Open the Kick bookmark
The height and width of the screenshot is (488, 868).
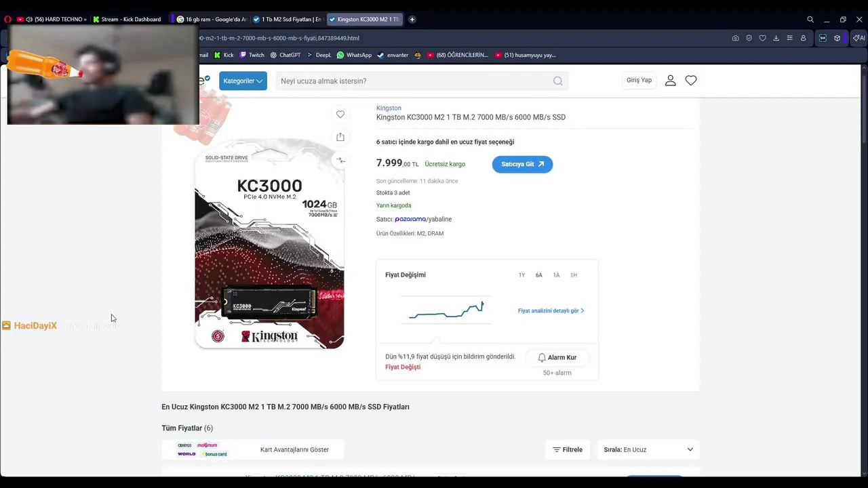tap(224, 55)
